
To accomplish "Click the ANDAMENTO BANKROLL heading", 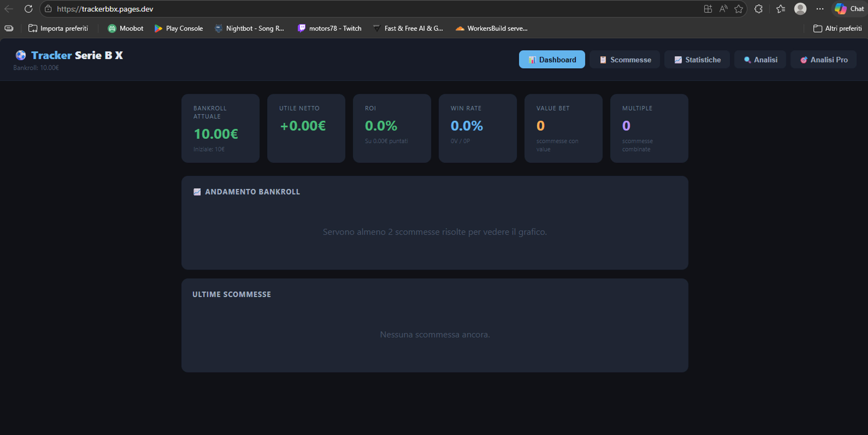I will pyautogui.click(x=252, y=192).
